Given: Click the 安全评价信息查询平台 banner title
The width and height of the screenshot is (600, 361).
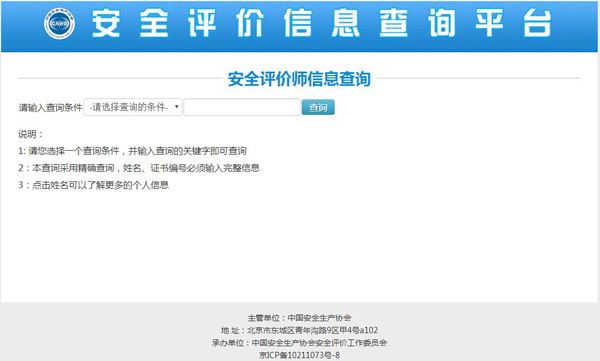Looking at the screenshot, I should point(321,23).
